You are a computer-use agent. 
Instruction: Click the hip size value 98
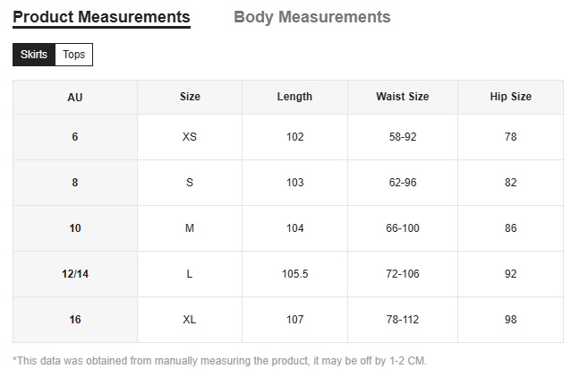coord(510,320)
